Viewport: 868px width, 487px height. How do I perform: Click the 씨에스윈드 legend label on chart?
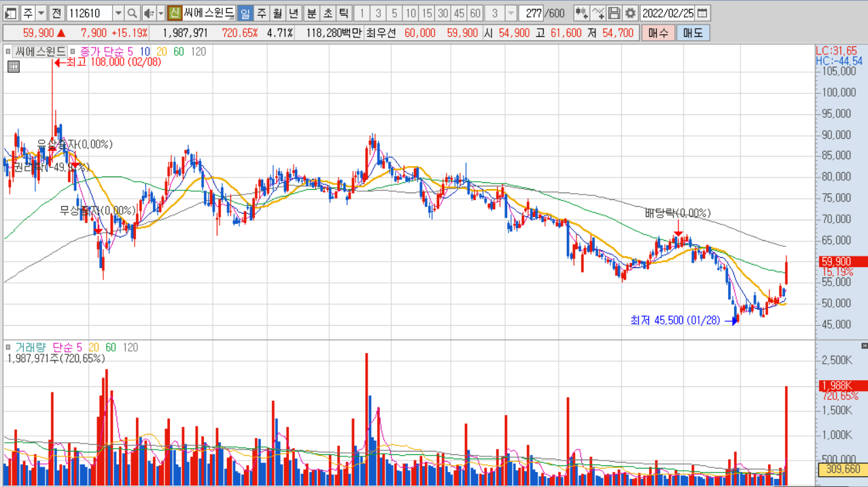point(40,52)
